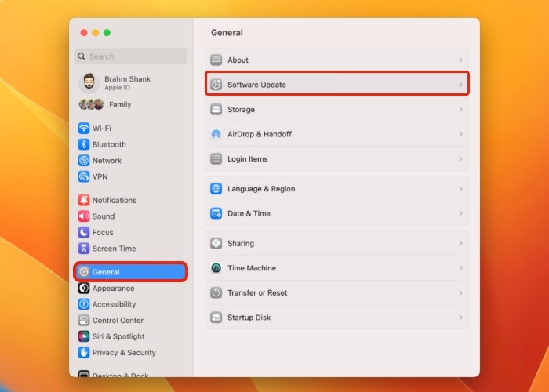
Task: Open the Transfer or Reset row chevron
Action: click(x=460, y=292)
